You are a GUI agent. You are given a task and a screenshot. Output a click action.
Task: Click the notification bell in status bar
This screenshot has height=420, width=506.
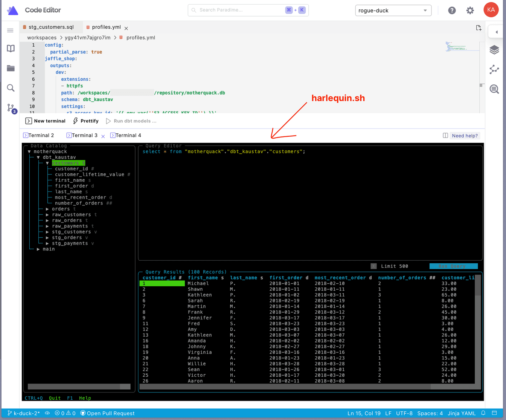pos(483,413)
